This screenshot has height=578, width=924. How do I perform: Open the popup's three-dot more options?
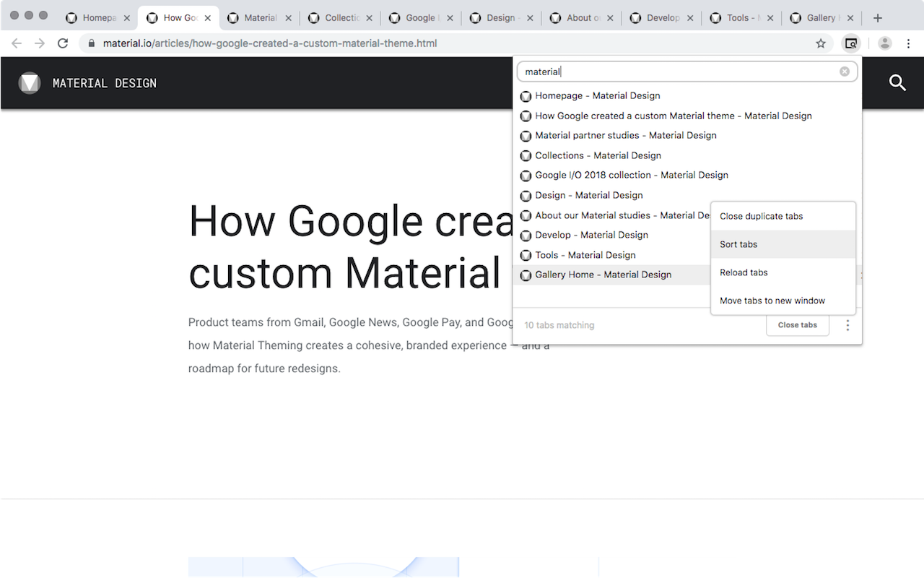pos(847,325)
